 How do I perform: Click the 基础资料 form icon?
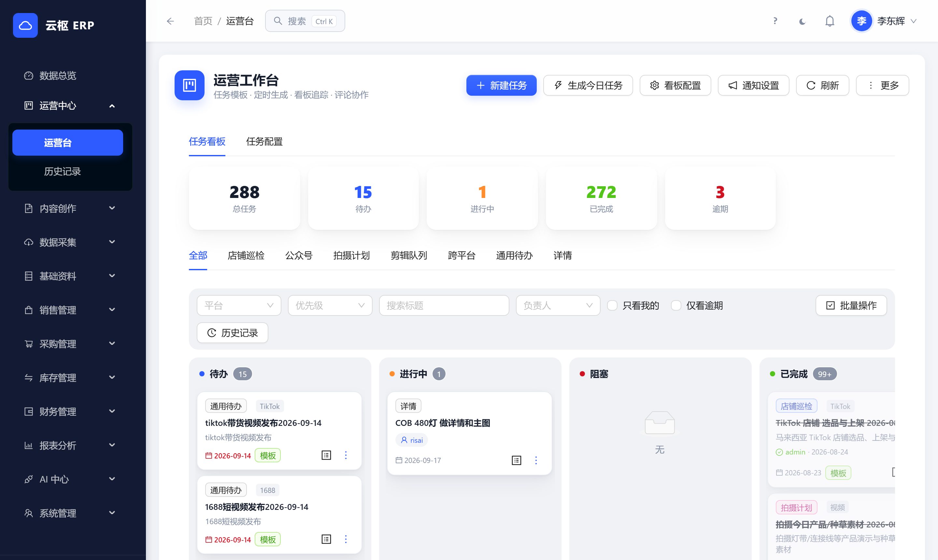point(29,276)
